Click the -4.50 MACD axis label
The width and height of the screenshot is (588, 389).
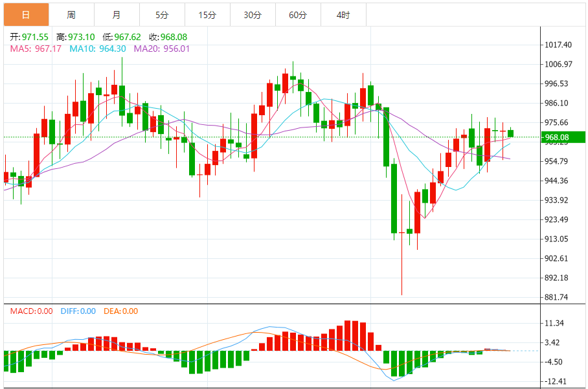point(554,362)
